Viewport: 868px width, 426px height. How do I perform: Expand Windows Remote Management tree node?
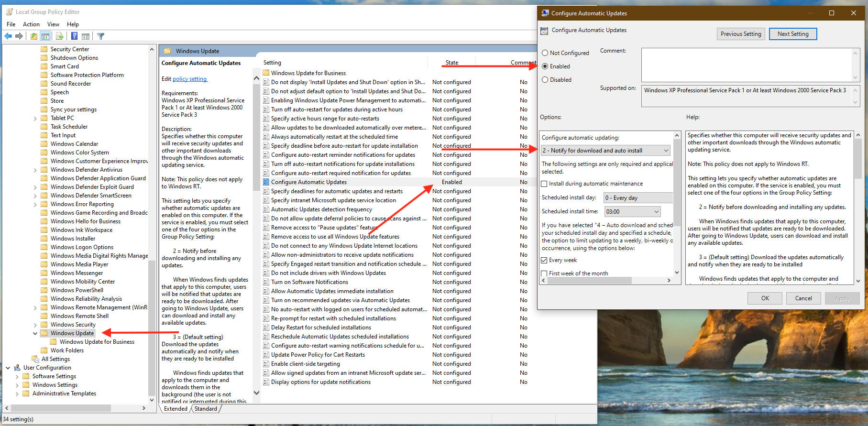(x=35, y=307)
